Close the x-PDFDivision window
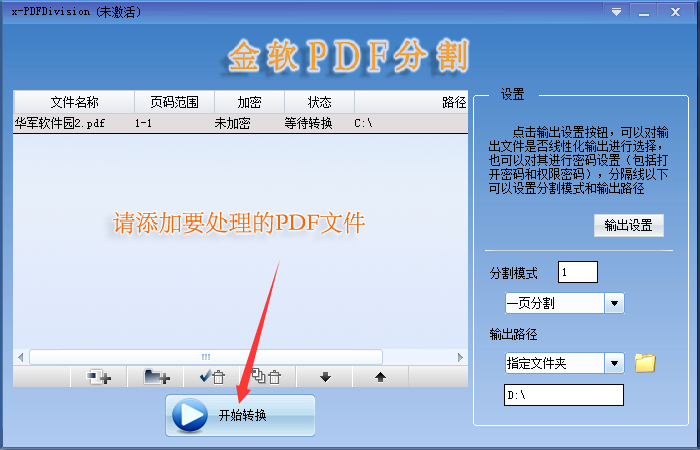This screenshot has height=450, width=700. (x=675, y=12)
